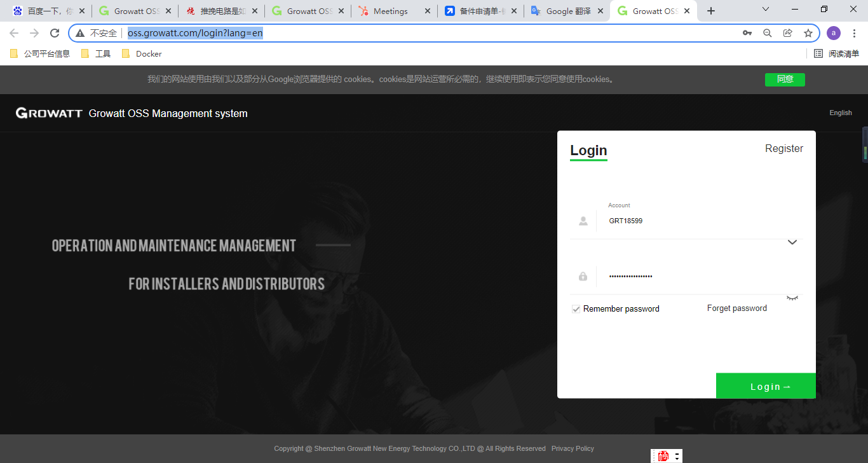Click the password manager key icon

(747, 32)
